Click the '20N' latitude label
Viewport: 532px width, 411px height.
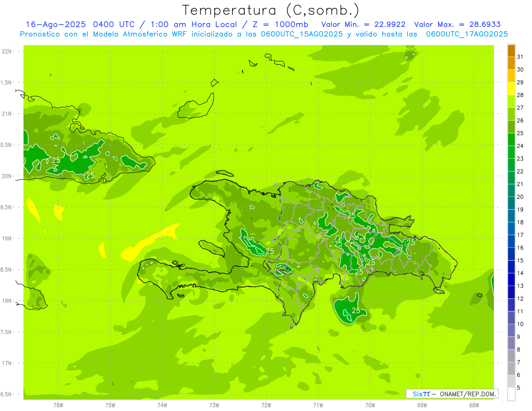pyautogui.click(x=7, y=176)
